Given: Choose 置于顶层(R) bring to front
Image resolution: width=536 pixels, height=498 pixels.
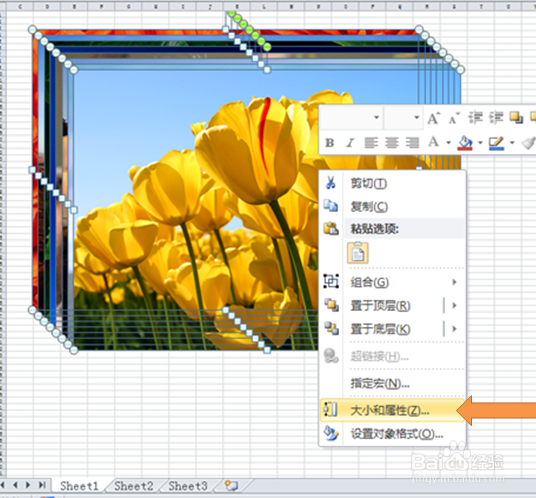Looking at the screenshot, I should click(380, 306).
